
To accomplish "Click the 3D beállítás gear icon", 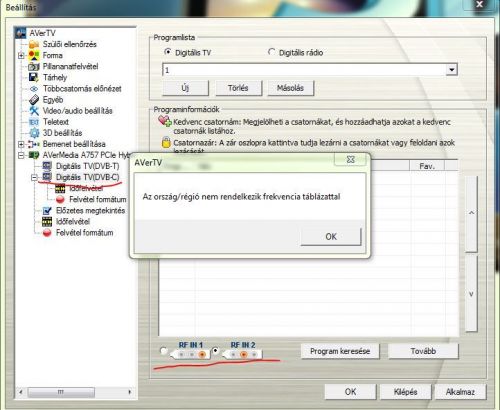I will tap(34, 133).
